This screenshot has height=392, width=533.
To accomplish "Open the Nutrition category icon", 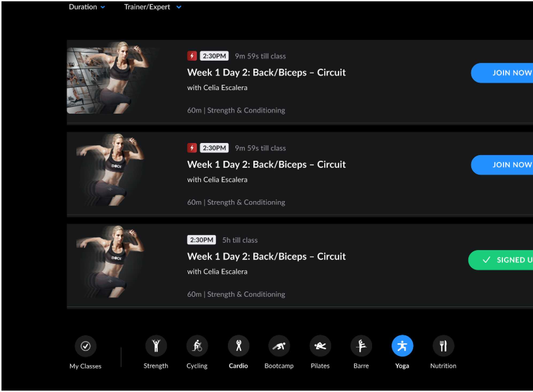I will coord(443,346).
